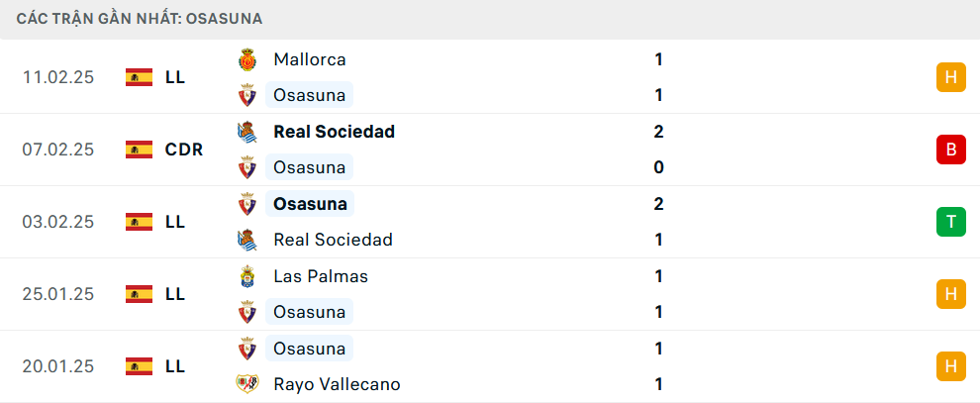Open the Mallorca team link

coord(310,59)
